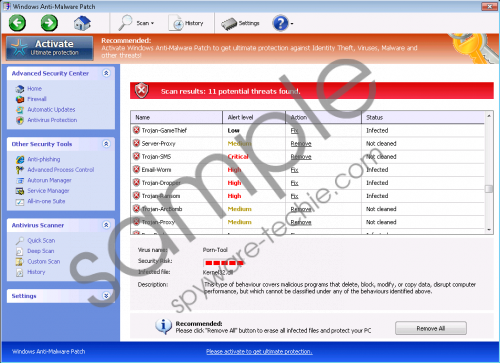Screen dimensions: 500x363
Task: Open Antivirus Protection in the sidebar
Action: (52, 120)
